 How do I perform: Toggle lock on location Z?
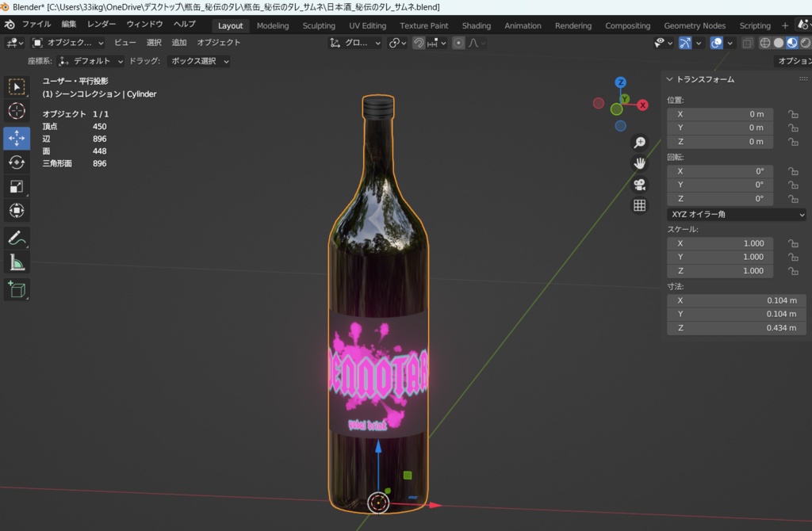793,142
